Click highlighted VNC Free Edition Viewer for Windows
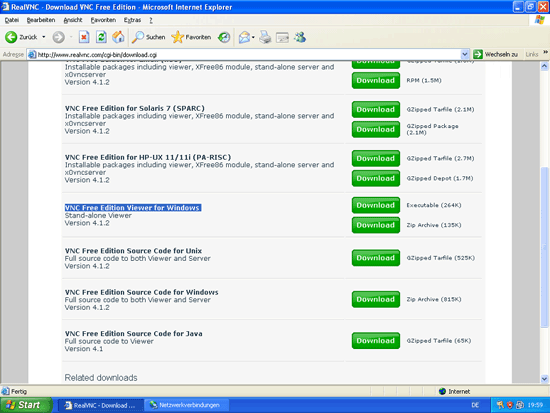Screen dimensions: 550x413 point(133,208)
